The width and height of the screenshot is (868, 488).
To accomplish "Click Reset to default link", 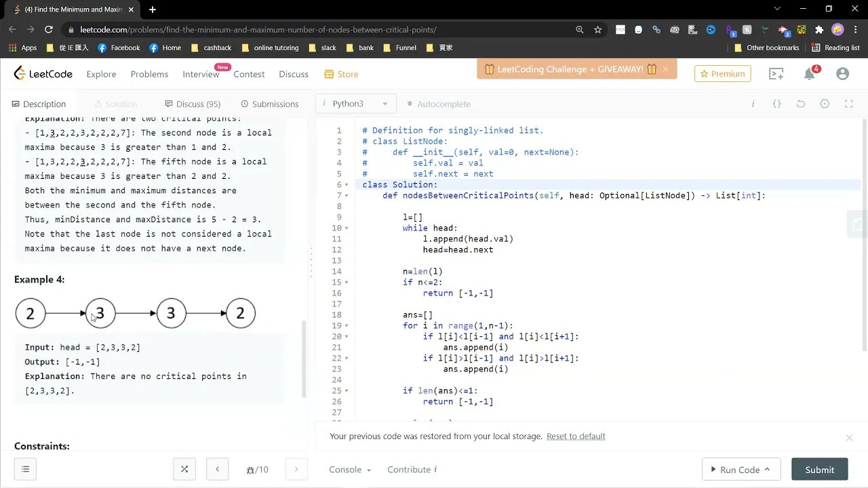I will 576,436.
